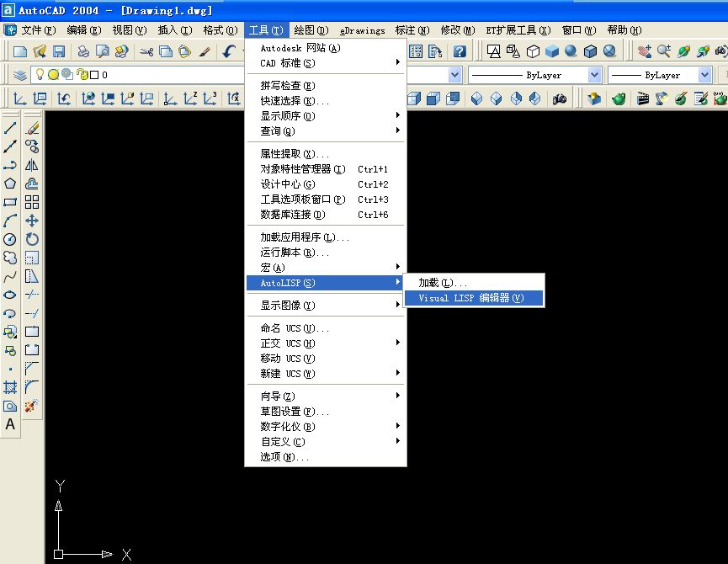The height and width of the screenshot is (564, 728).
Task: Open the second ByLayer lineweight dropdown
Action: [x=704, y=75]
